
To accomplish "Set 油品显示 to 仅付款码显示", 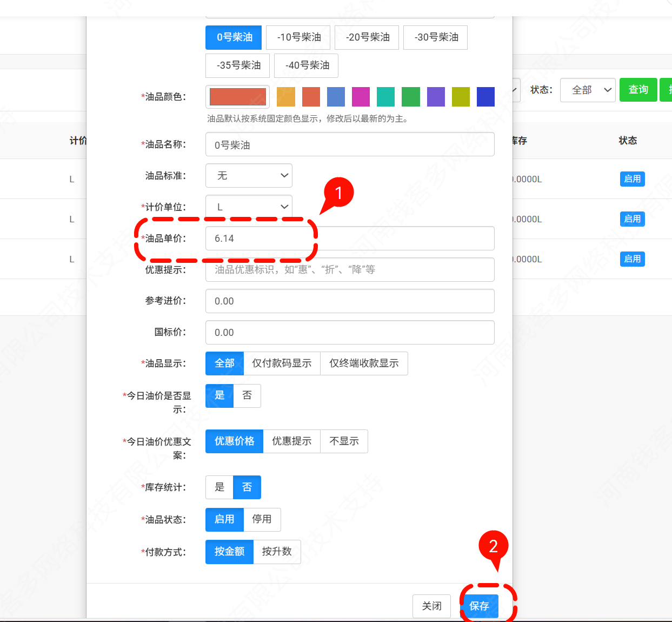I will tap(282, 363).
